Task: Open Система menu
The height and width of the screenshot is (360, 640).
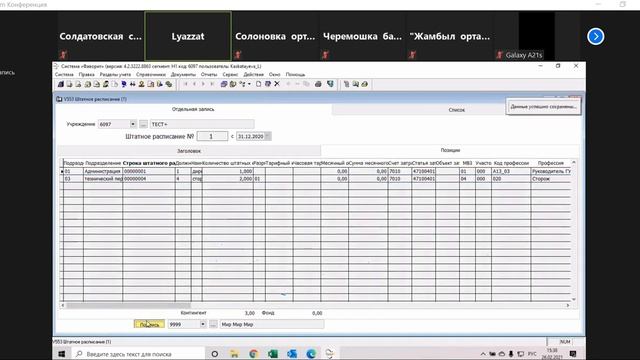Action: click(x=64, y=75)
